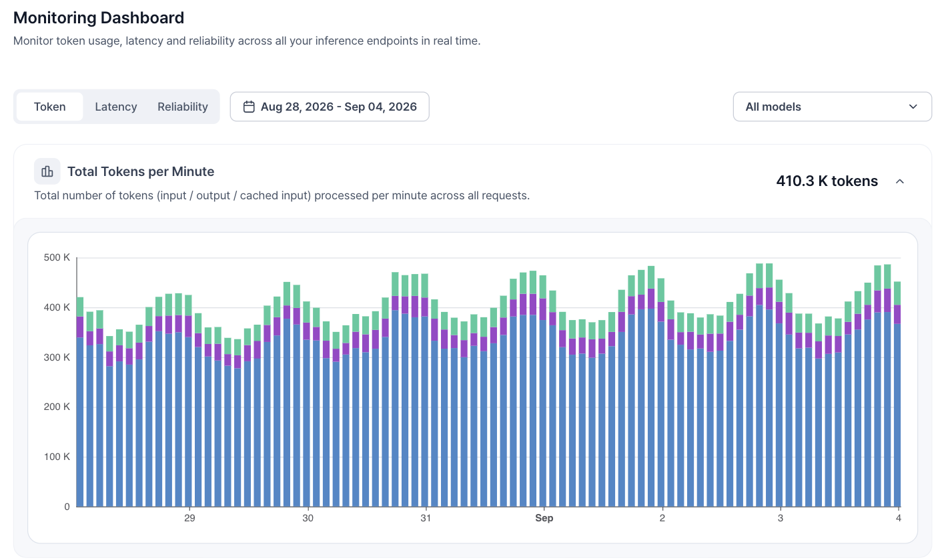The width and height of the screenshot is (948, 560).
Task: Click the 2 x-axis date label
Action: [662, 518]
